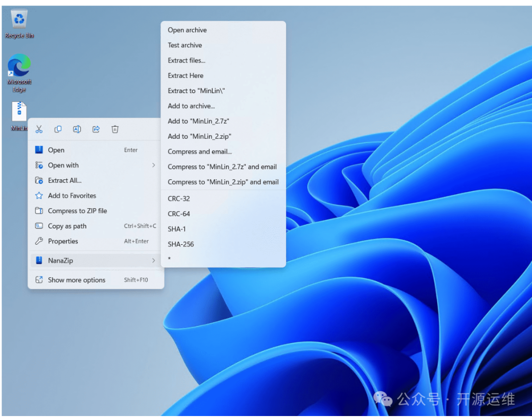Choose Open archive in NanaZip submenu
The width and height of the screenshot is (532, 420).
click(223, 30)
